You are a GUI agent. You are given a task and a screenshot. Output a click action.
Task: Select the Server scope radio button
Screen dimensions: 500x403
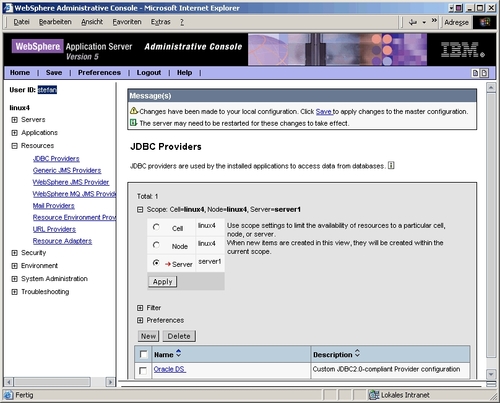click(156, 263)
